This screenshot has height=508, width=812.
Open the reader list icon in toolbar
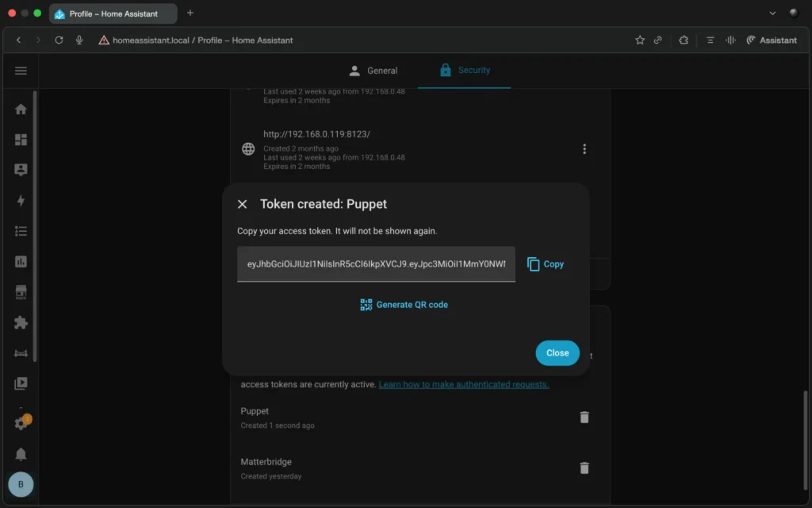(x=710, y=40)
